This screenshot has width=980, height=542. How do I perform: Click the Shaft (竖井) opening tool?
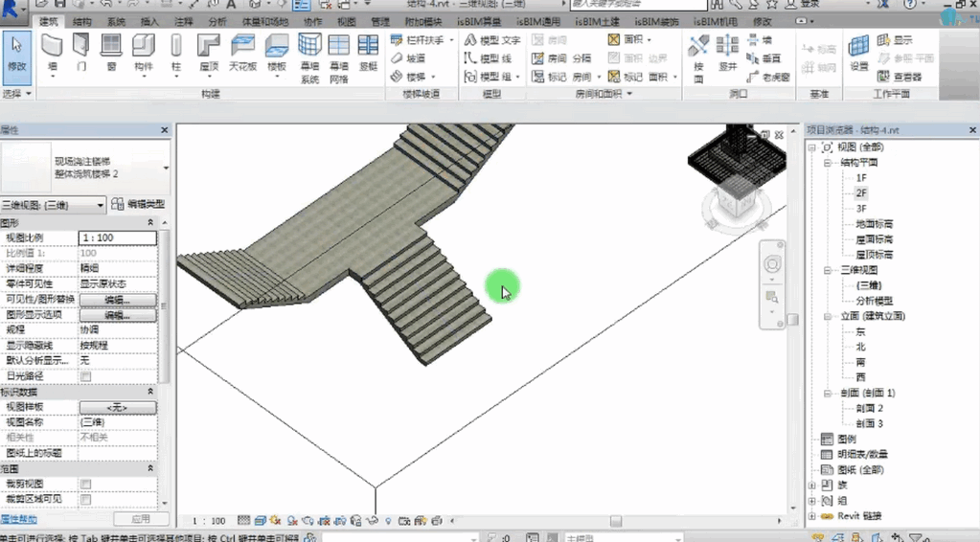click(x=727, y=52)
